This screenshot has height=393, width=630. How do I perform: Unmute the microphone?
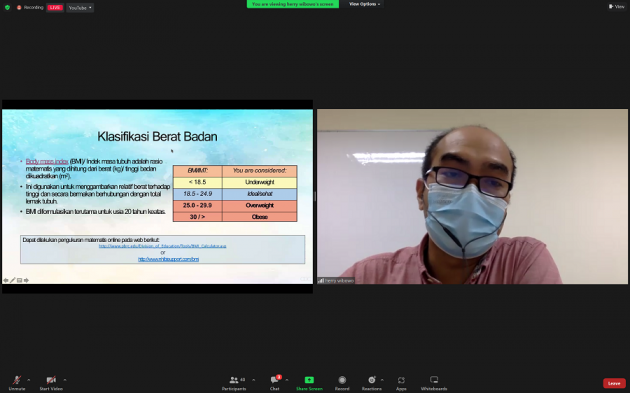pos(17,383)
